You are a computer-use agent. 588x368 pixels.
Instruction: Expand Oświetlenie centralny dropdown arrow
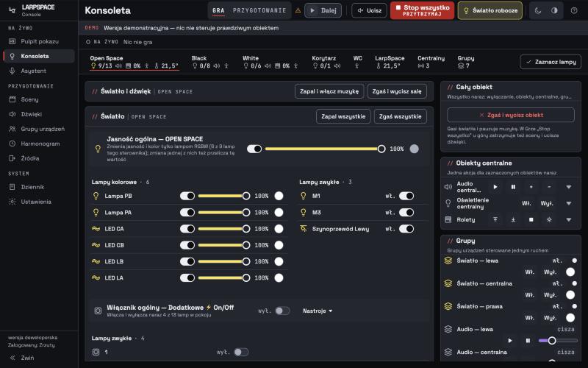569,204
